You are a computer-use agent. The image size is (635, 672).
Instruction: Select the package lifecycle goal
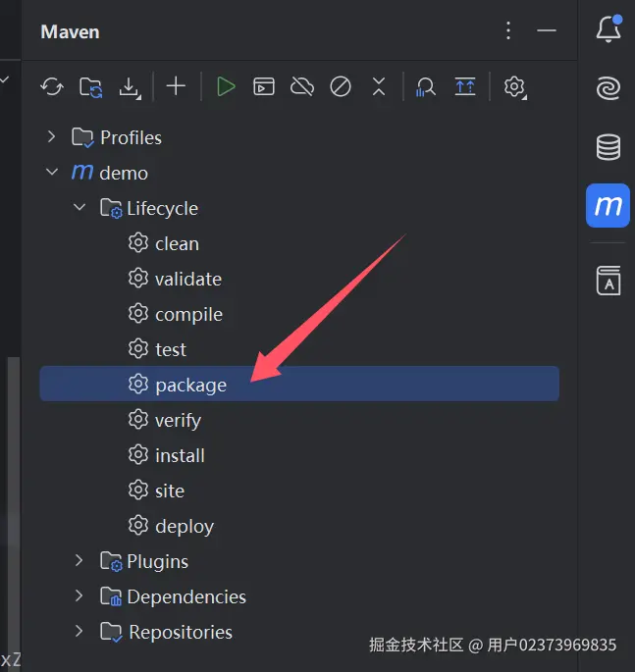pyautogui.click(x=299, y=384)
